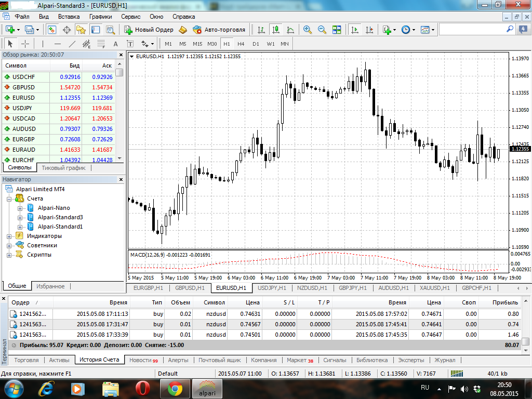This screenshot has width=532, height=399.
Task: Expand the Советники tree node
Action: (x=9, y=246)
